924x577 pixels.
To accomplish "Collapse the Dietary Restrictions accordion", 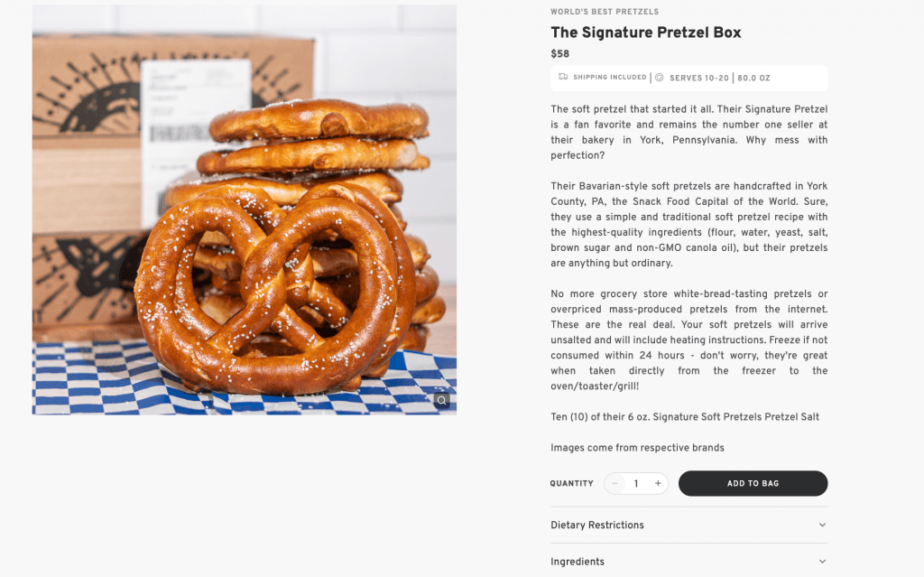I will [688, 525].
